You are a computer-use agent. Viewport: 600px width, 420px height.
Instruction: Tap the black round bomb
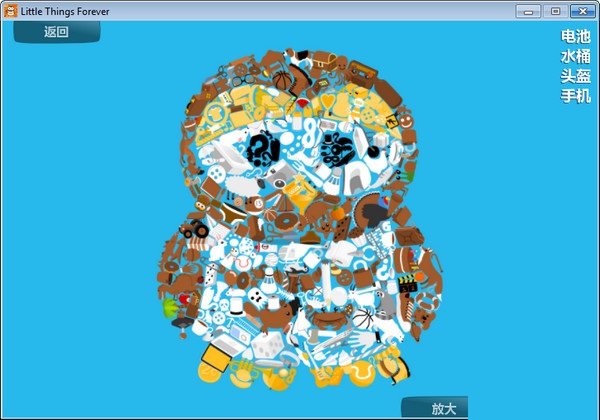pyautogui.click(x=372, y=151)
